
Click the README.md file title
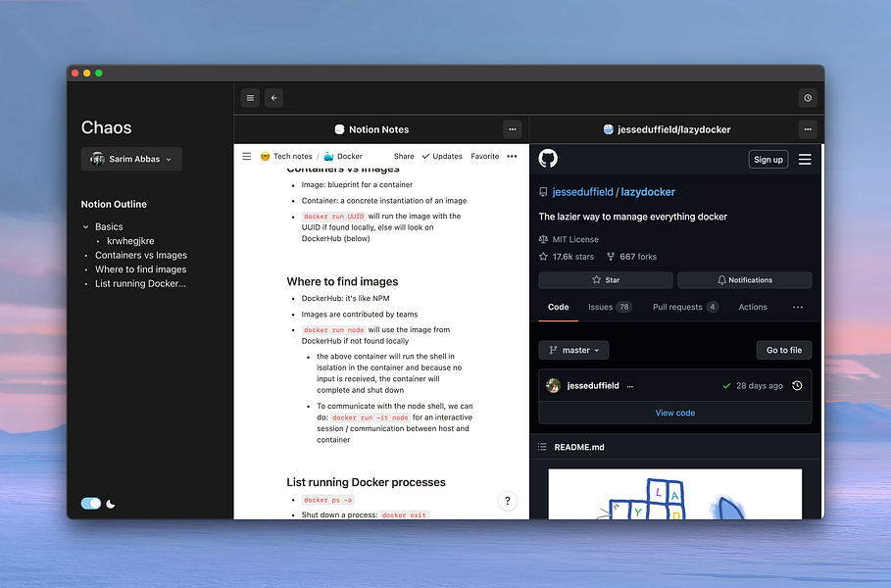click(579, 447)
